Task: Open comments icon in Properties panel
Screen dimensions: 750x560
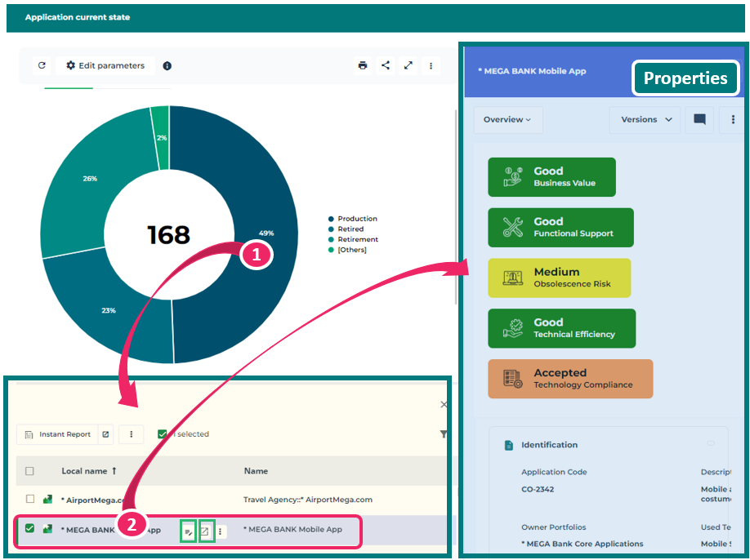Action: click(699, 119)
